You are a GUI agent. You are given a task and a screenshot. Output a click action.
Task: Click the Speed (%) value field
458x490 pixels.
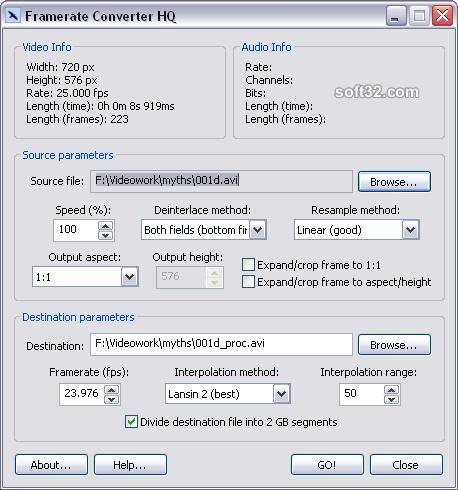click(76, 230)
